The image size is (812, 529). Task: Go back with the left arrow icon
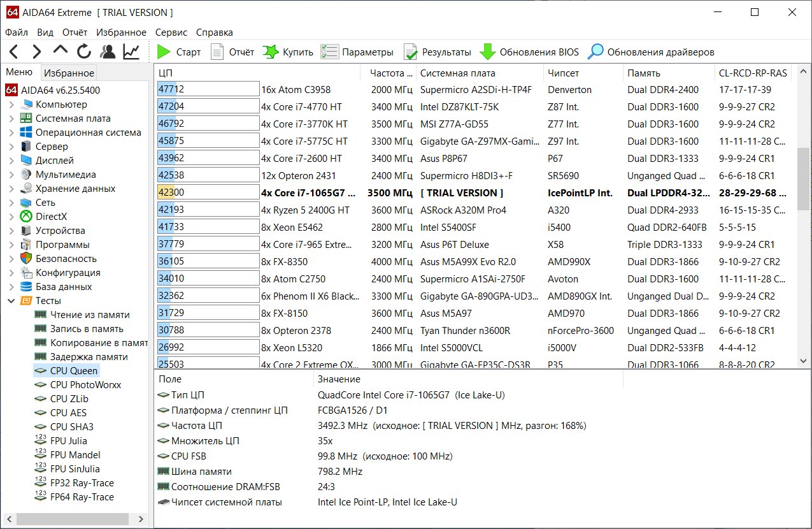pos(14,52)
